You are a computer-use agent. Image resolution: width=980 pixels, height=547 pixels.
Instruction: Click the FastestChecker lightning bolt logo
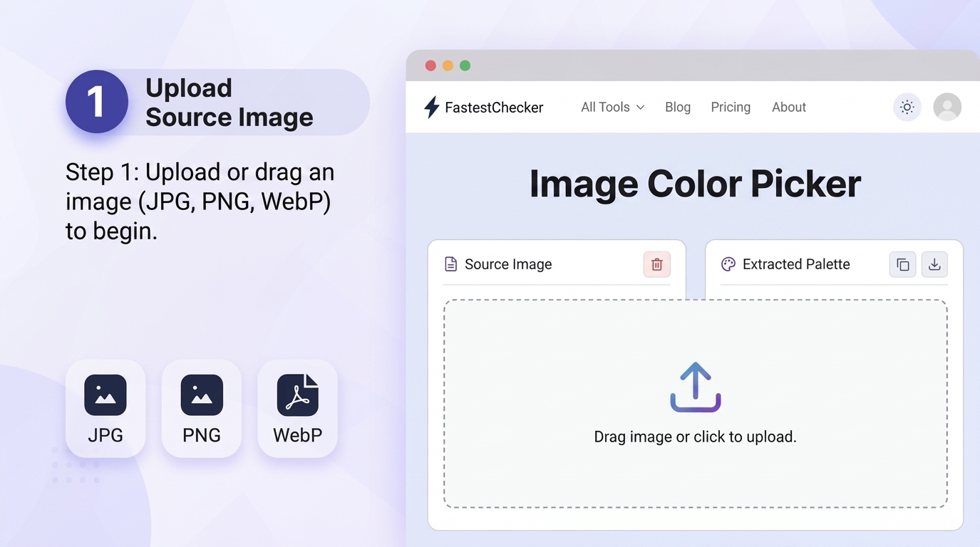coord(431,108)
